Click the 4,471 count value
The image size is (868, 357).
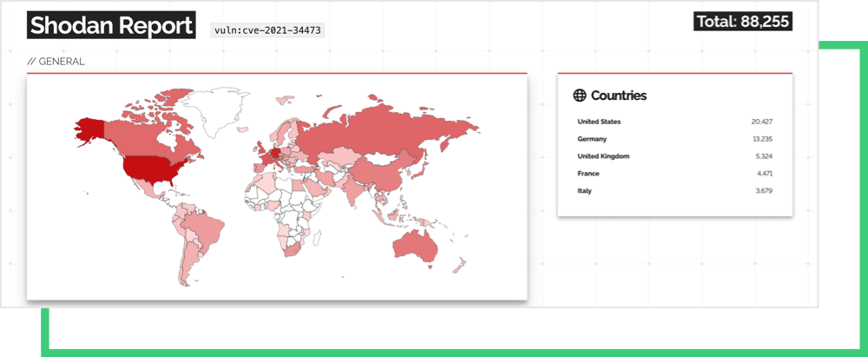click(765, 174)
